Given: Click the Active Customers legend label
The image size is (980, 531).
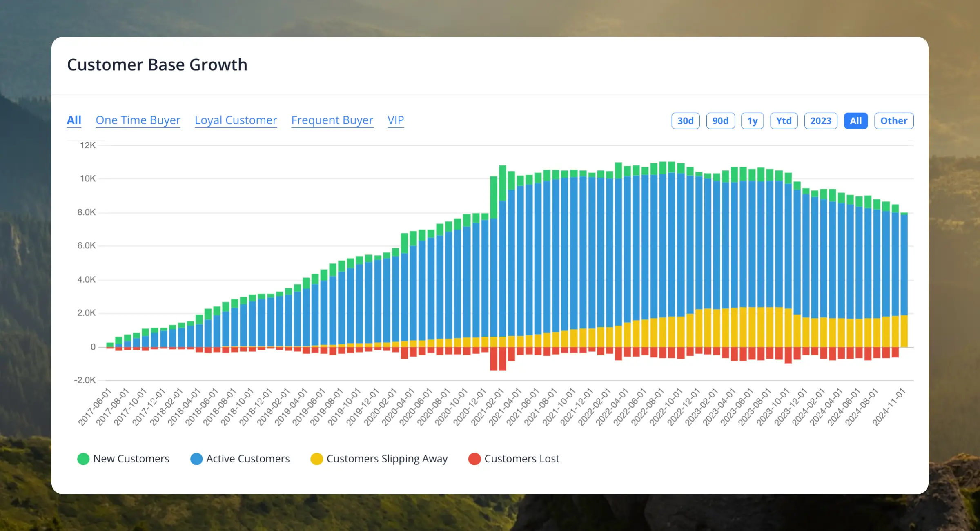Looking at the screenshot, I should coord(248,459).
